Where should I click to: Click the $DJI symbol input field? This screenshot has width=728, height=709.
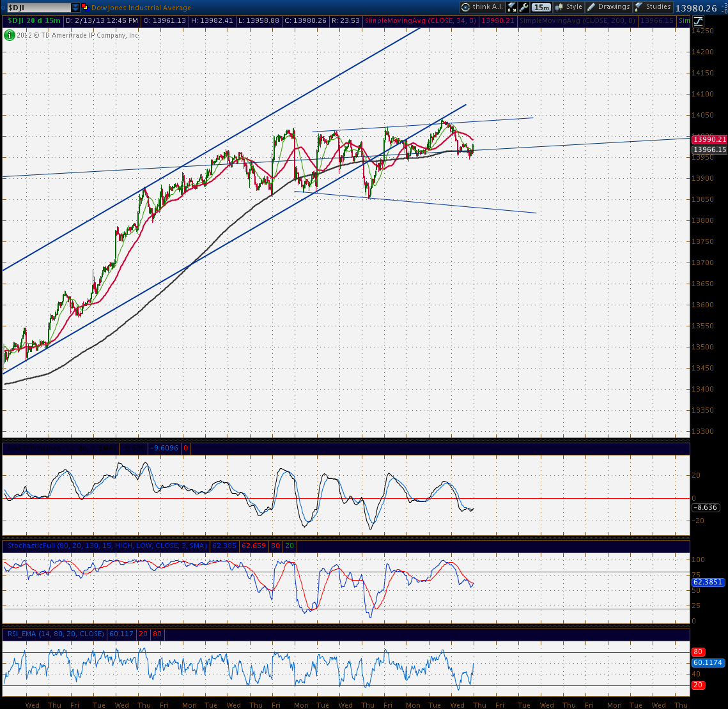(x=38, y=8)
